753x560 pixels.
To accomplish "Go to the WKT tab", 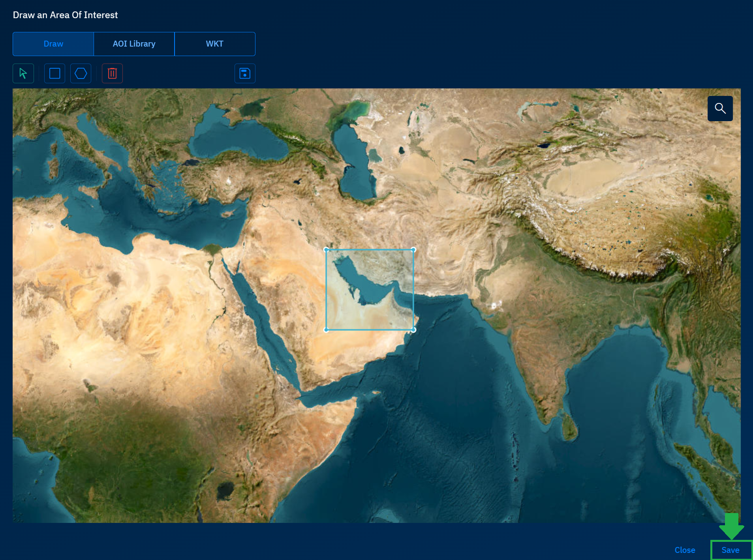I will tap(215, 44).
